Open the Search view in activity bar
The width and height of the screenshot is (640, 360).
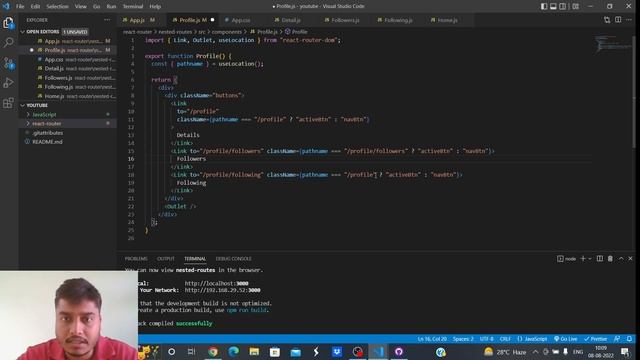pyautogui.click(x=8, y=42)
